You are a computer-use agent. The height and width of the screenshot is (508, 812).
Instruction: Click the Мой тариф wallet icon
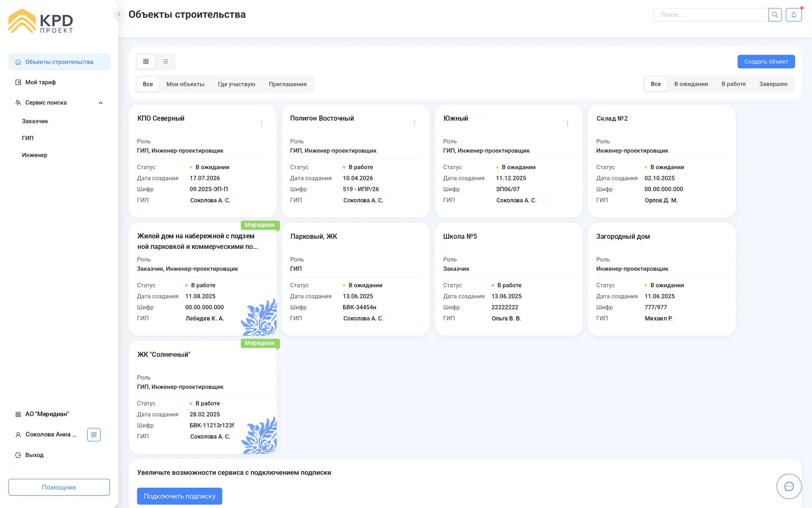(x=18, y=83)
